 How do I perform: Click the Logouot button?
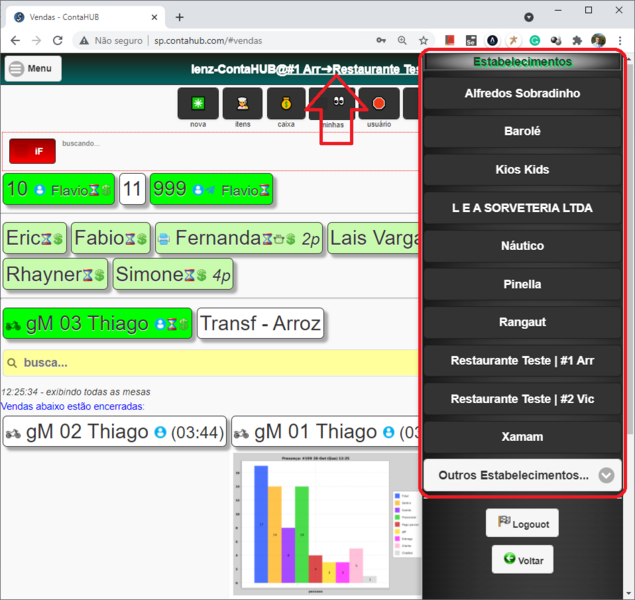pyautogui.click(x=522, y=523)
